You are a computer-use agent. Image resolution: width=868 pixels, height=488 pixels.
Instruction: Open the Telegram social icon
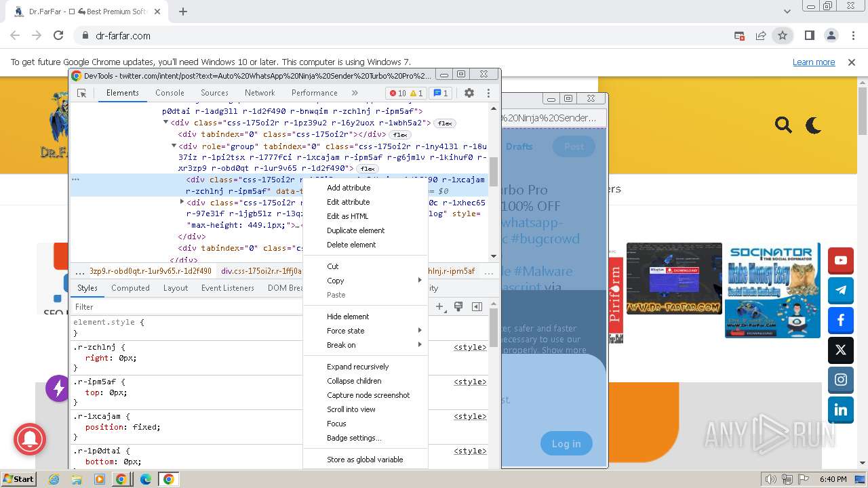point(841,290)
